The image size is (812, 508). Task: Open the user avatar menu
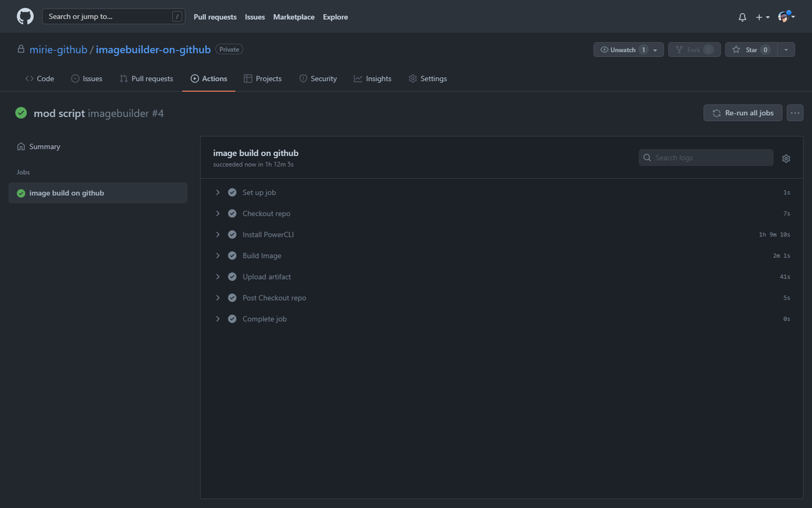coord(786,17)
